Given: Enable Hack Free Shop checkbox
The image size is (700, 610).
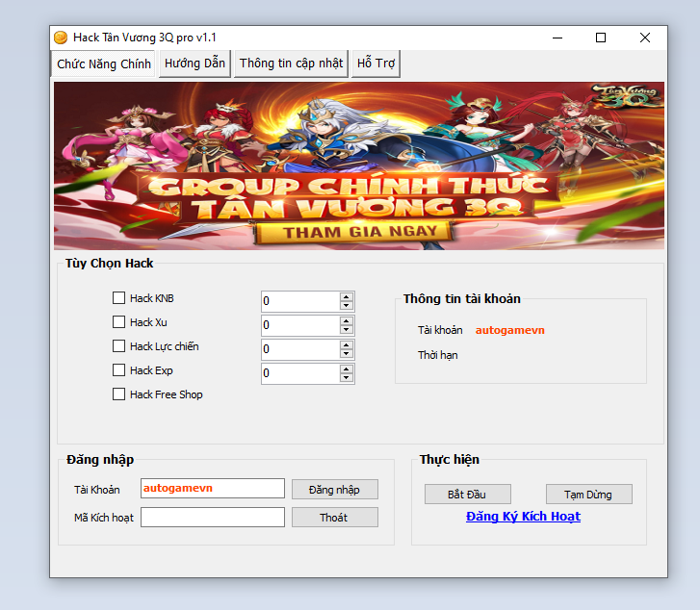Looking at the screenshot, I should (x=119, y=394).
